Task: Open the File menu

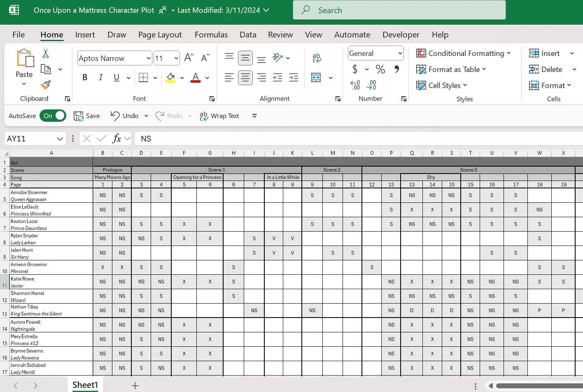Action: tap(19, 35)
